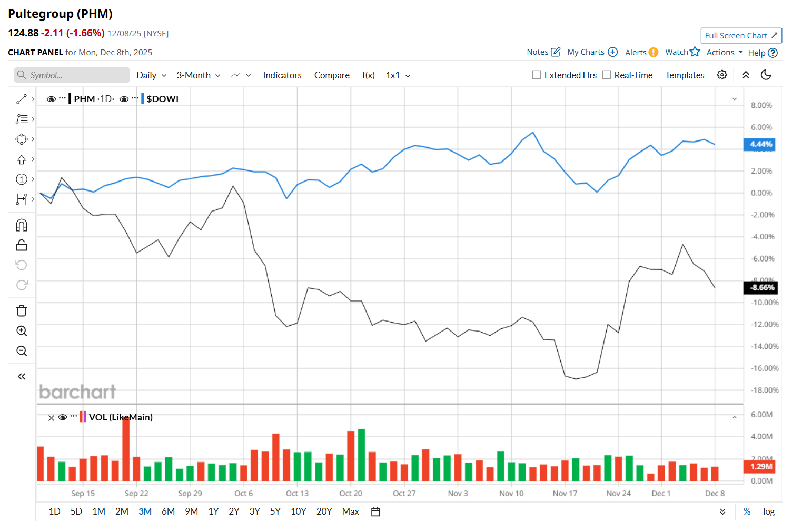Open Full Screen Chart

[741, 35]
